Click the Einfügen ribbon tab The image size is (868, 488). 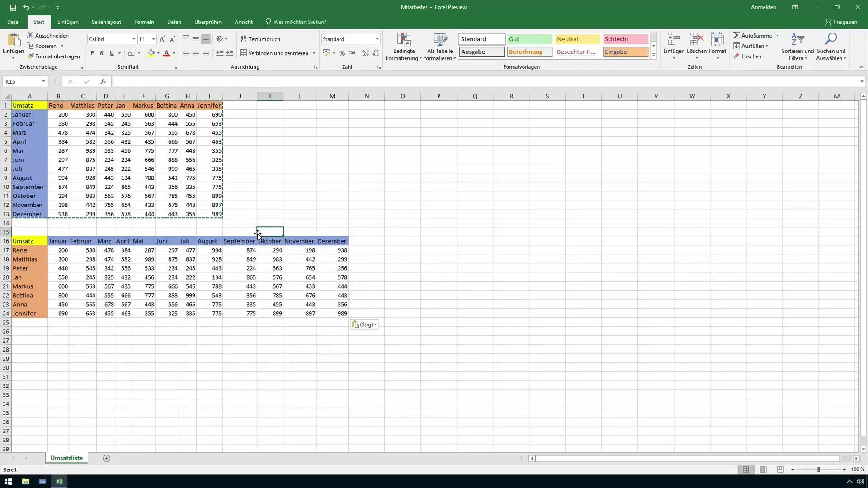click(67, 22)
